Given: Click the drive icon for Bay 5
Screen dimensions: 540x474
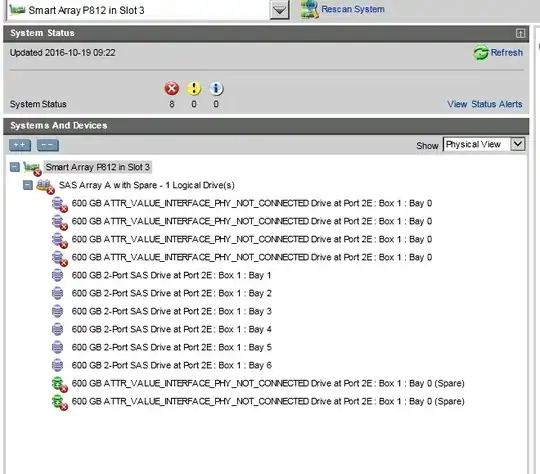Looking at the screenshot, I should [x=58, y=347].
